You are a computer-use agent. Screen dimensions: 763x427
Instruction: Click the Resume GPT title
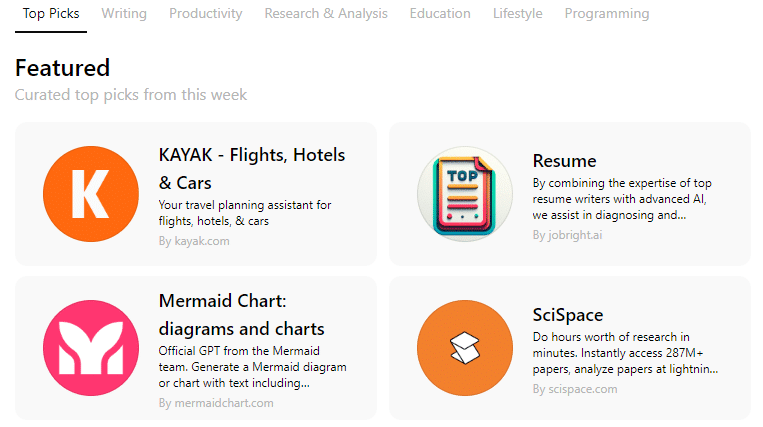[x=565, y=161]
